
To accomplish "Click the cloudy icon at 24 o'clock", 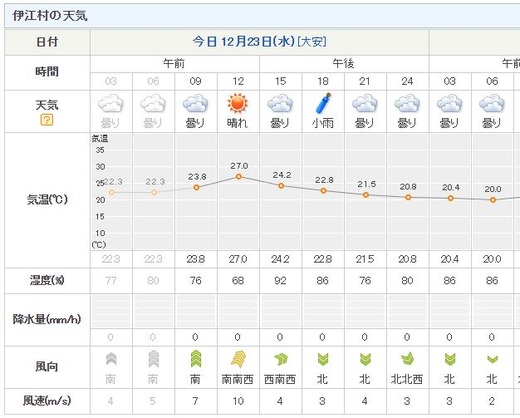I will [407, 103].
